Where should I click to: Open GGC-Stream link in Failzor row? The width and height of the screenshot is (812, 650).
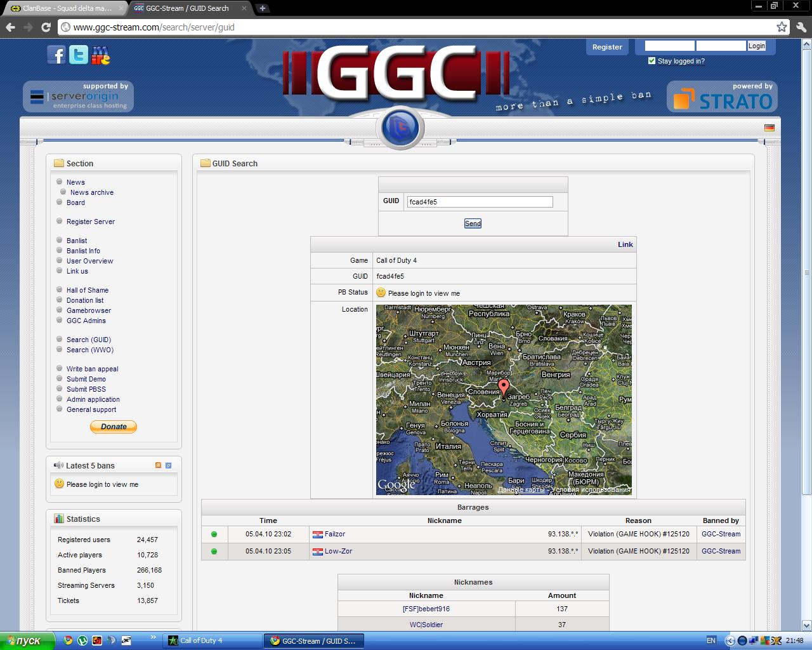pyautogui.click(x=721, y=534)
